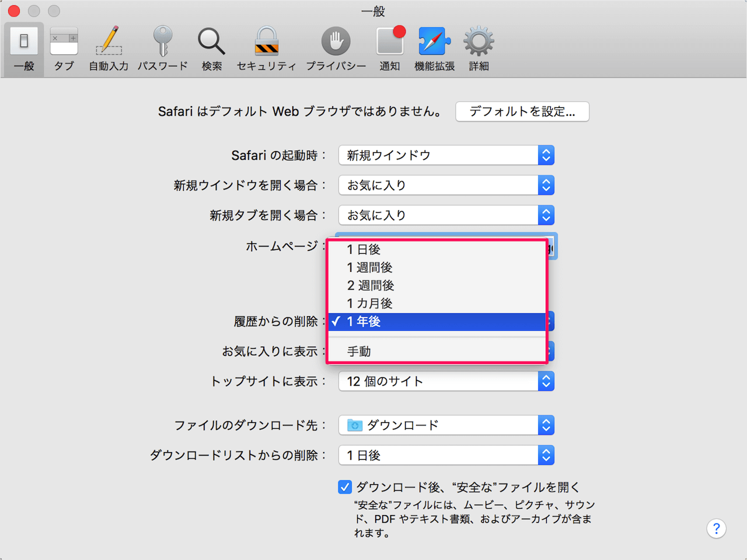Select the checked 1 年後 menu item
The image size is (747, 560).
pyautogui.click(x=437, y=321)
